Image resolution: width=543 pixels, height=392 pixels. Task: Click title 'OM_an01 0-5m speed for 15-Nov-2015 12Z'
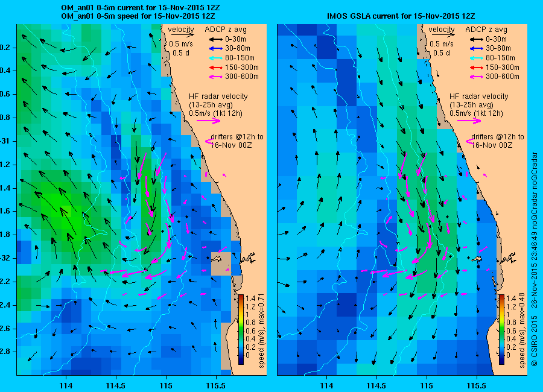(138, 16)
